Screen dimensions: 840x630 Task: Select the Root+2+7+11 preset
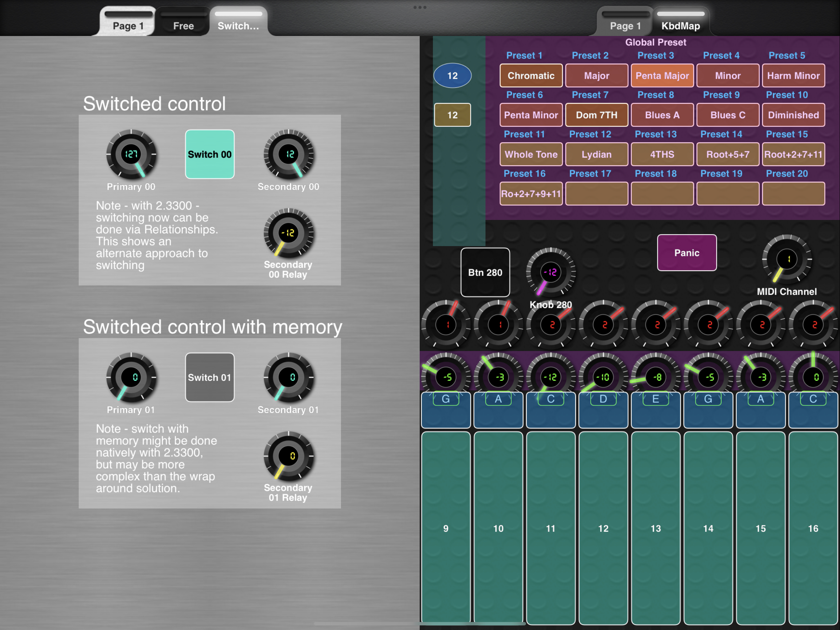pyautogui.click(x=794, y=154)
